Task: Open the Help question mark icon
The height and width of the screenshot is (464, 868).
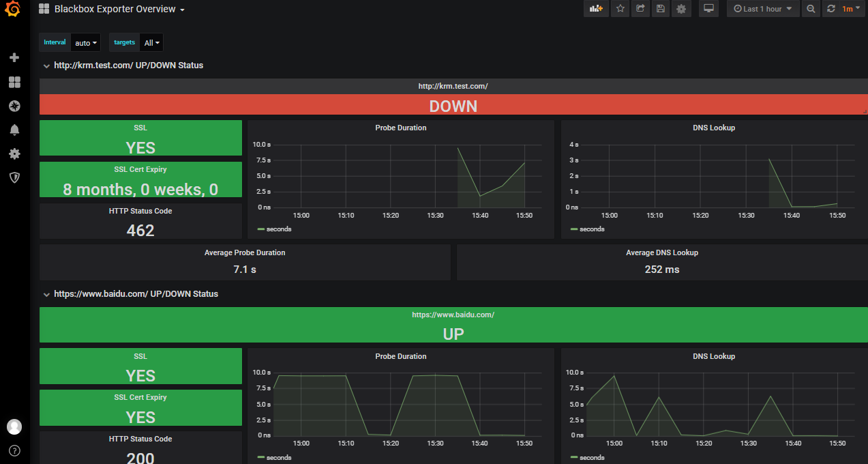Action: coord(14,450)
